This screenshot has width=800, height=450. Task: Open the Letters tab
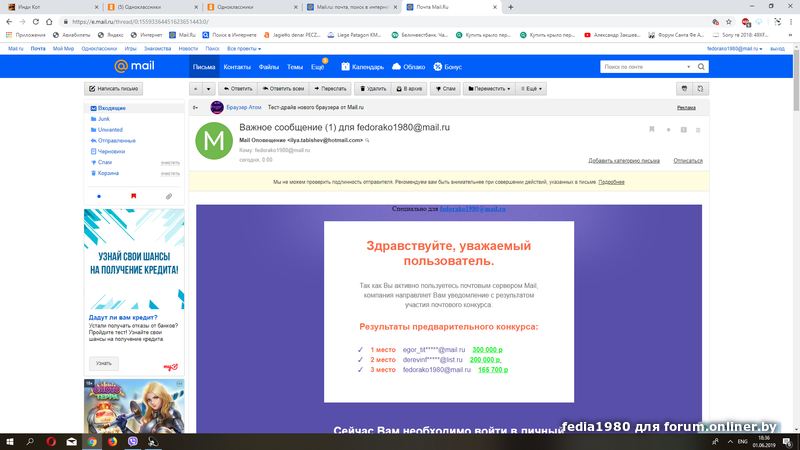(x=204, y=67)
